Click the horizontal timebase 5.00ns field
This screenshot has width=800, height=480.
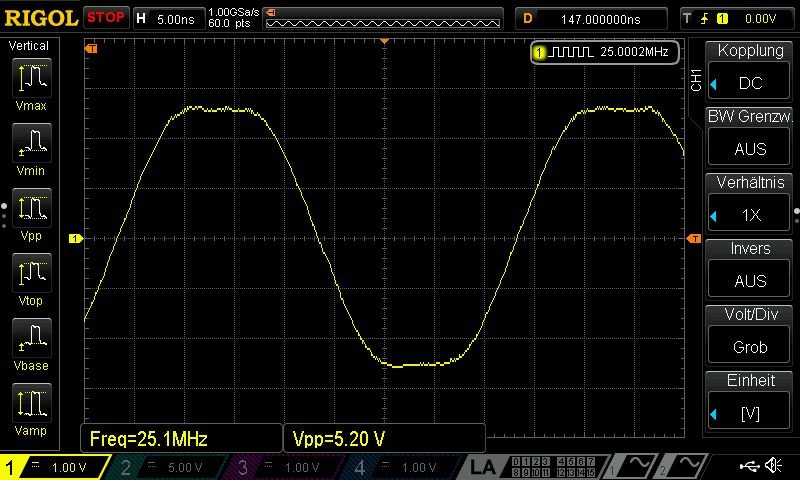[176, 18]
